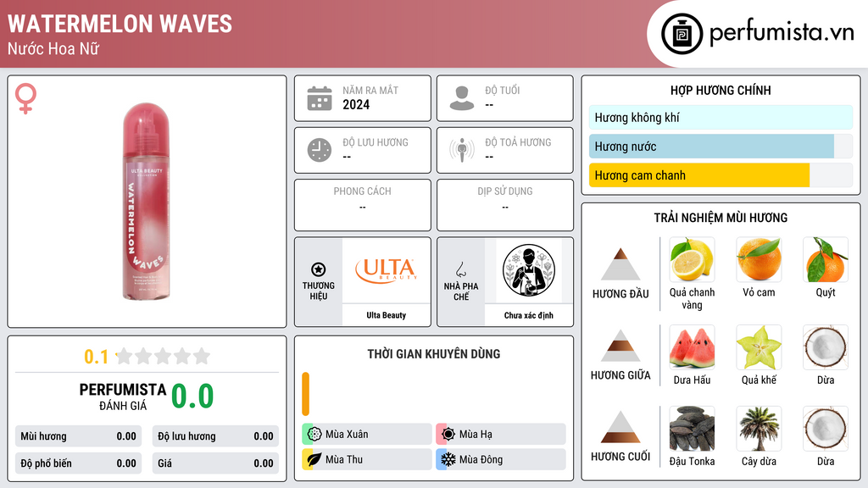Click the orange recommended time bar
The height and width of the screenshot is (488, 868).
(305, 394)
